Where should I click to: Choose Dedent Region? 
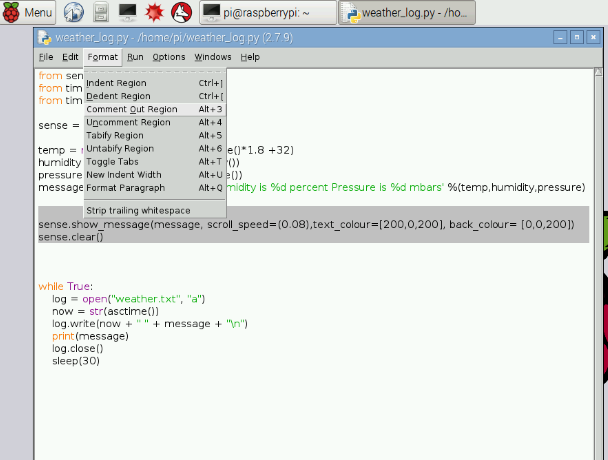155,96
